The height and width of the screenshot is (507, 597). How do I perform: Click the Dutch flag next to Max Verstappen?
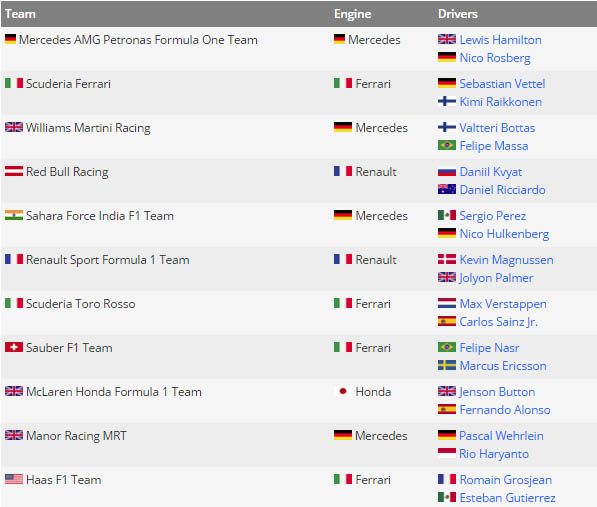[447, 303]
